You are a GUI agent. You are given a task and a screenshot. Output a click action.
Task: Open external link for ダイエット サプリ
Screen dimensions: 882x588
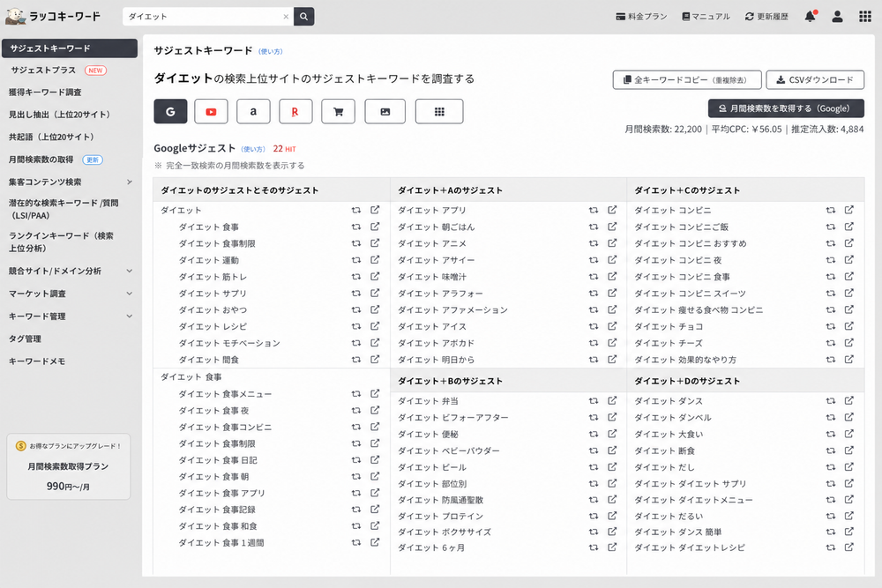[375, 293]
